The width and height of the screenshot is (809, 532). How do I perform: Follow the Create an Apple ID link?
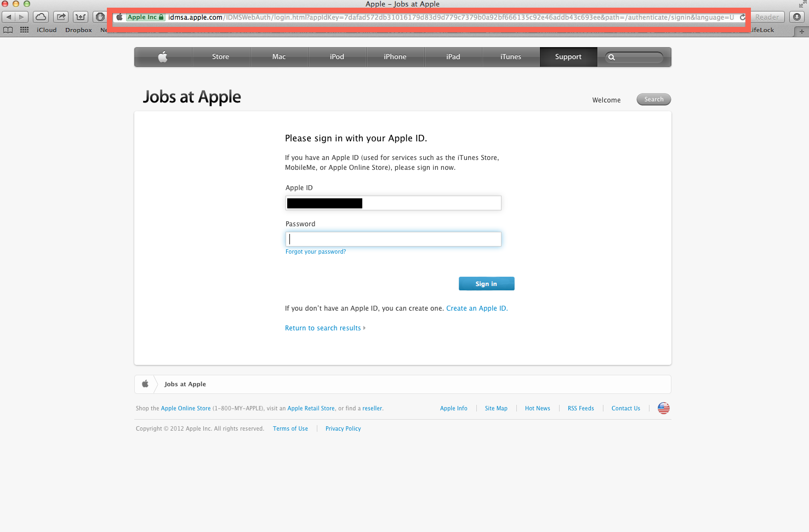tap(477, 308)
